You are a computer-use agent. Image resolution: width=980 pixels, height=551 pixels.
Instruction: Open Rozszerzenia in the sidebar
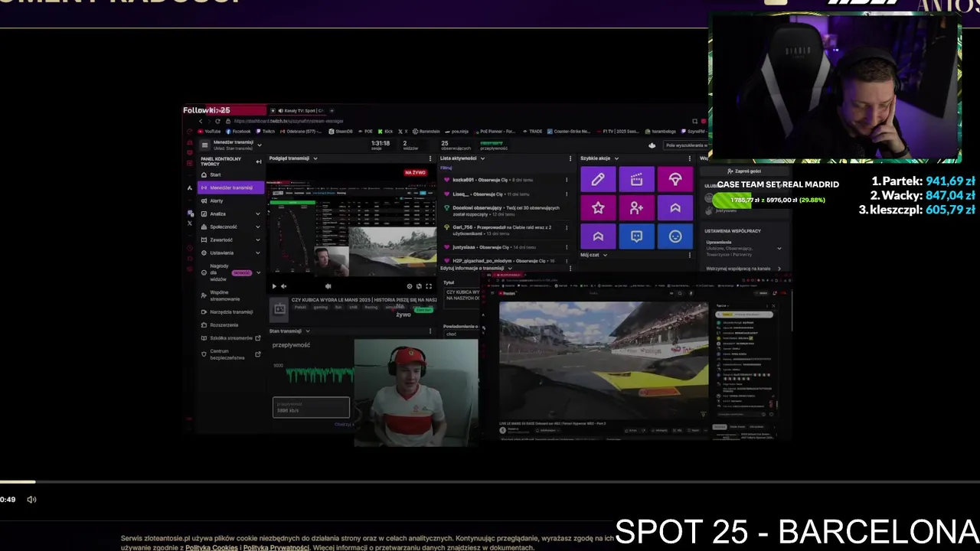coord(224,324)
